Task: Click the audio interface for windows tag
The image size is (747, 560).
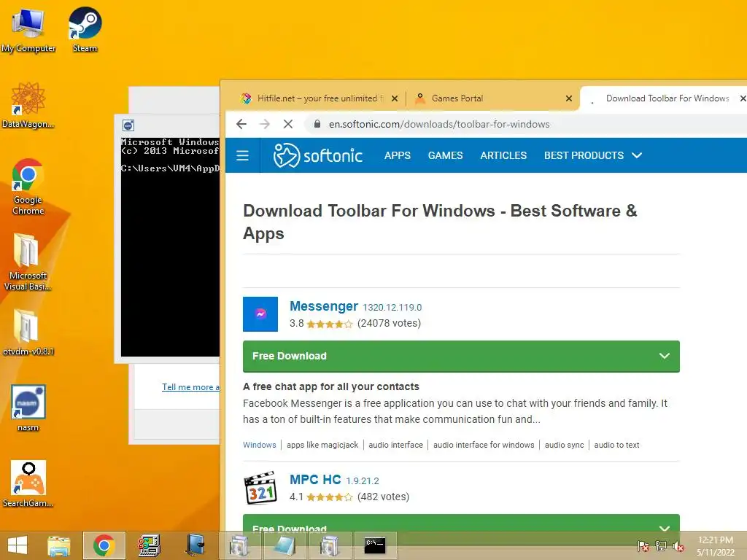Action: [x=484, y=445]
